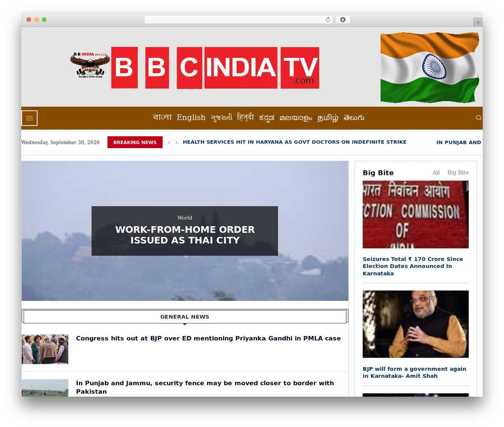Maximize the window with green button

[x=44, y=20]
